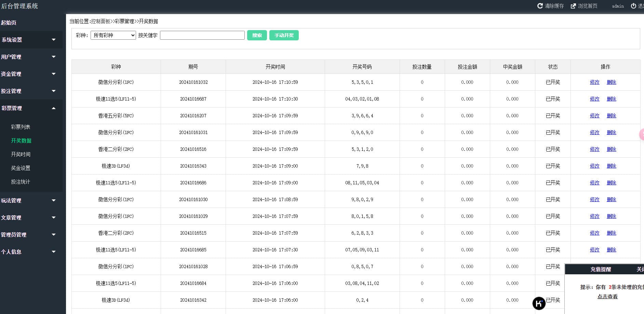The width and height of the screenshot is (644, 314).
Task: Open the 所有彩种 lottery type dropdown
Action: tap(113, 35)
